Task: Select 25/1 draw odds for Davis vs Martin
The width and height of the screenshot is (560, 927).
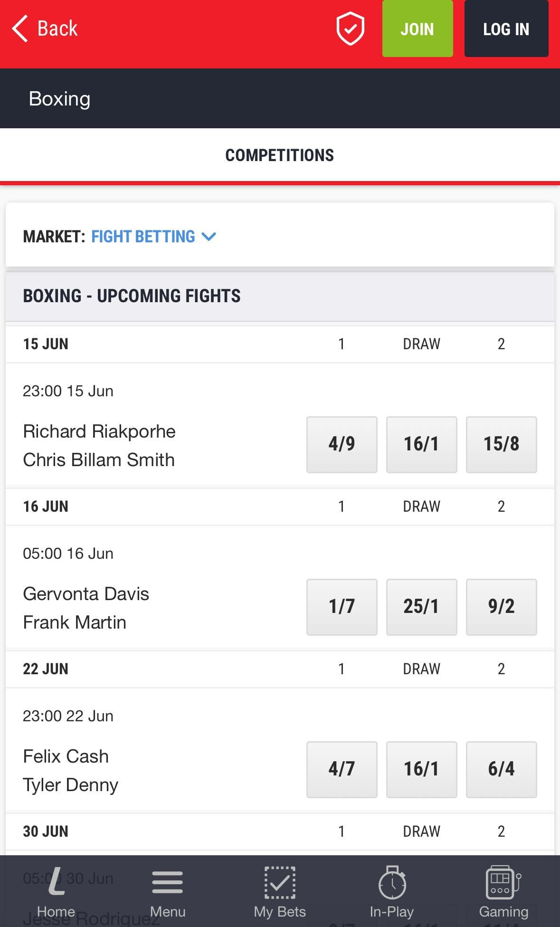Action: (421, 607)
